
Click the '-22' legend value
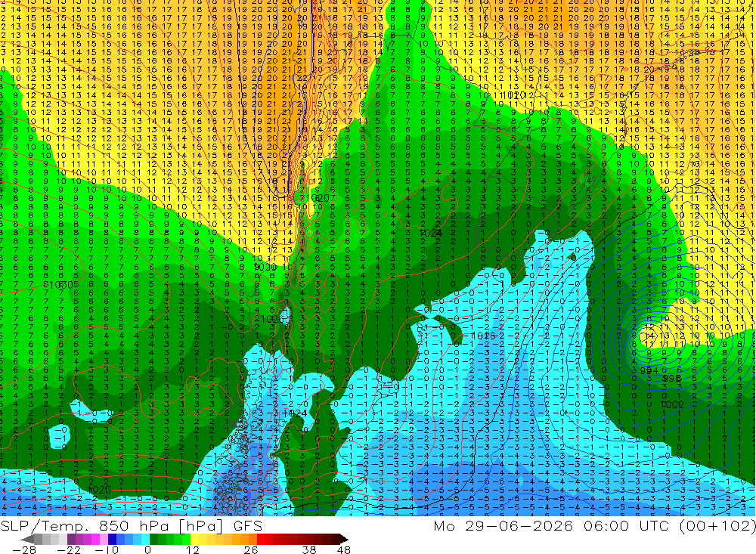(x=69, y=549)
